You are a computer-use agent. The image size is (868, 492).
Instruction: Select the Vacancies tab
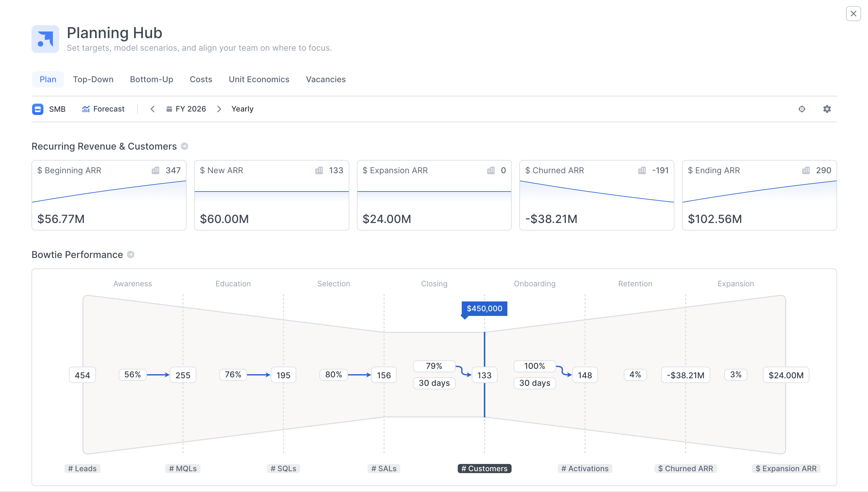click(325, 79)
